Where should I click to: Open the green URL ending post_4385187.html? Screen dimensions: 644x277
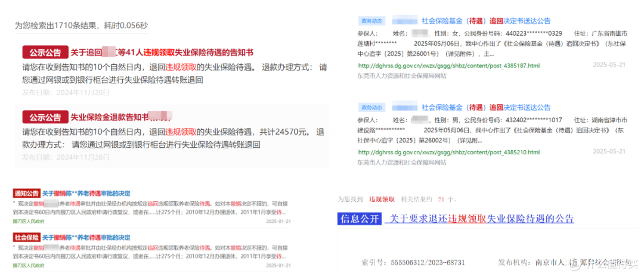point(449,66)
